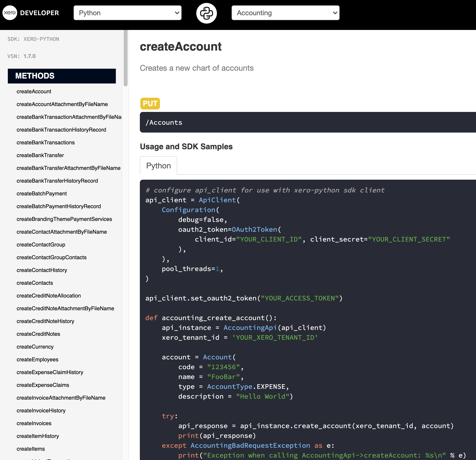Open the Python language dropdown
The image size is (476, 460).
click(127, 13)
